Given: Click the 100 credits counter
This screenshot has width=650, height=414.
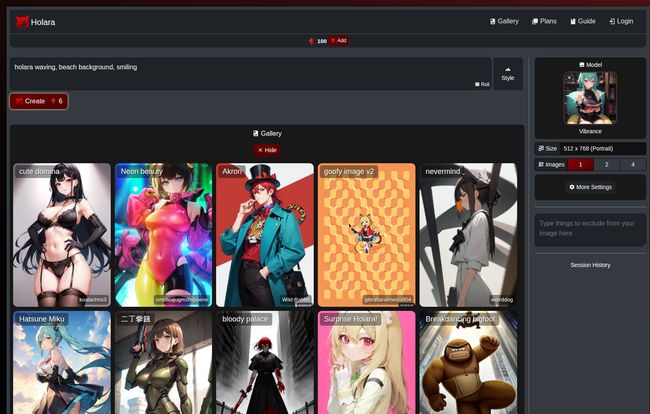Looking at the screenshot, I should [x=318, y=41].
